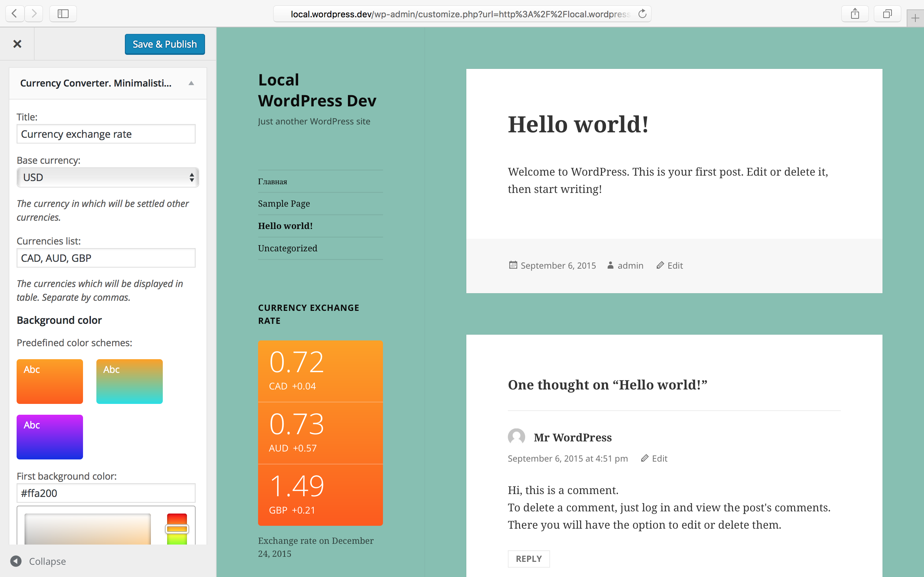The image size is (924, 577).
Task: Open the Главная menu item
Action: (x=272, y=181)
